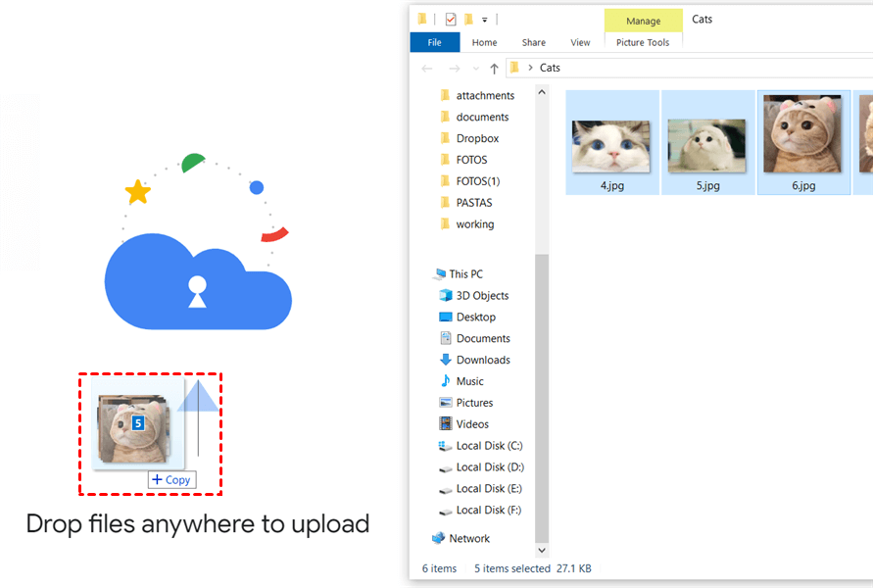Select the 4.jpg cat thumbnail
Image resolution: width=873 pixels, height=588 pixels.
click(610, 146)
